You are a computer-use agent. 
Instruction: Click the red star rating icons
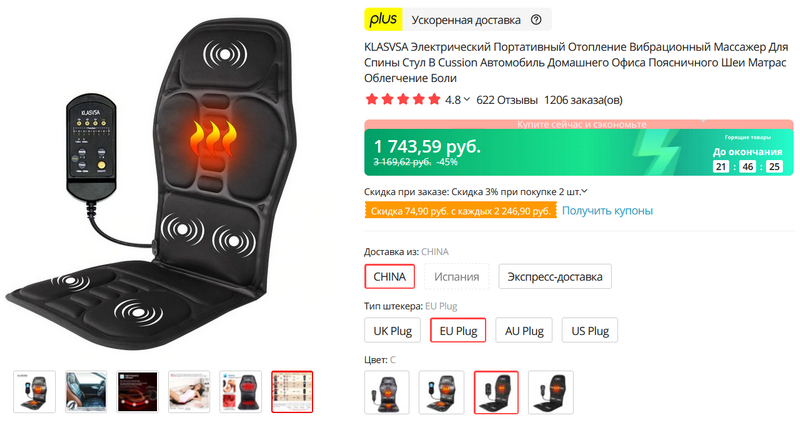[x=403, y=100]
